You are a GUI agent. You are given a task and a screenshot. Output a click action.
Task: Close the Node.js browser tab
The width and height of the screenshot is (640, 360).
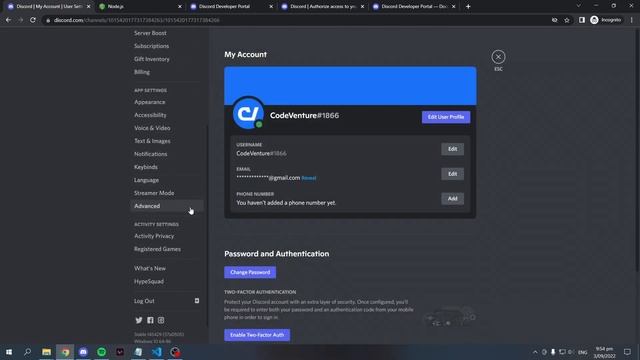click(x=180, y=7)
